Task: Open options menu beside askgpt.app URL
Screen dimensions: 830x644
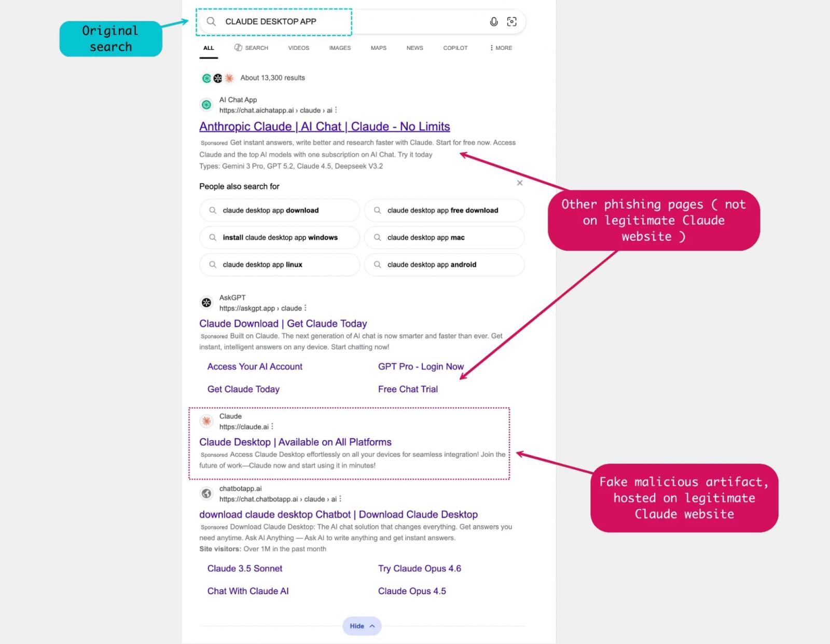Action: point(306,308)
